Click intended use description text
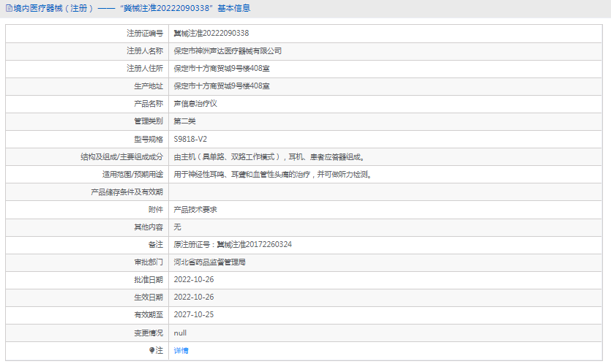 click(272, 174)
